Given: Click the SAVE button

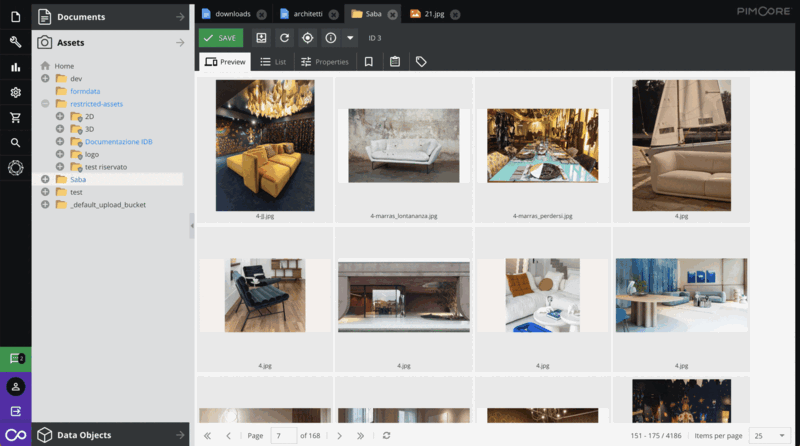Looking at the screenshot, I should click(x=221, y=38).
